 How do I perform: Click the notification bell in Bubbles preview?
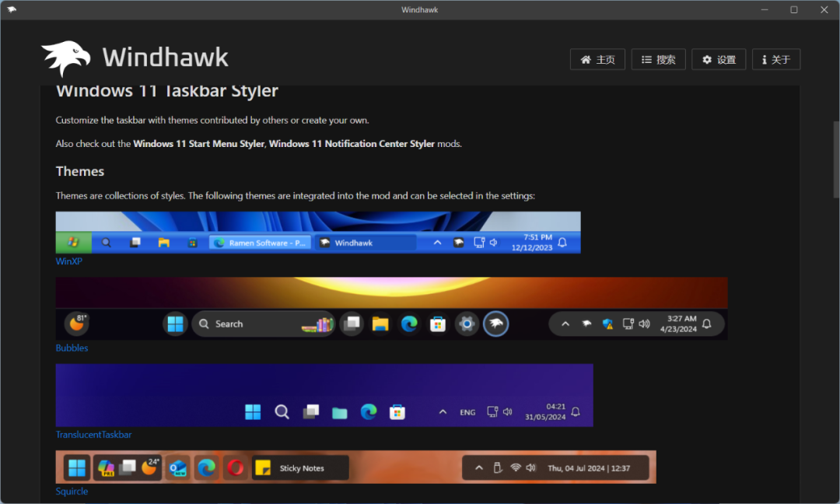tap(707, 324)
